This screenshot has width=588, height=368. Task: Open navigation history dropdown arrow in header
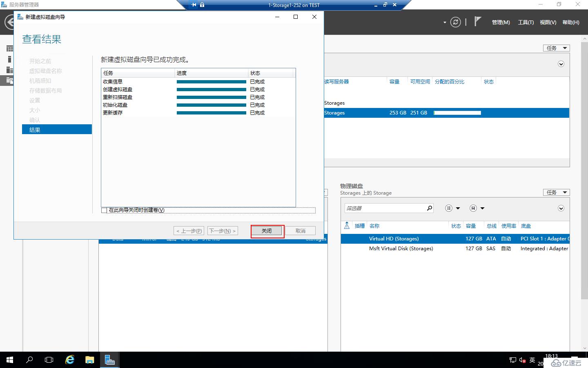(445, 22)
